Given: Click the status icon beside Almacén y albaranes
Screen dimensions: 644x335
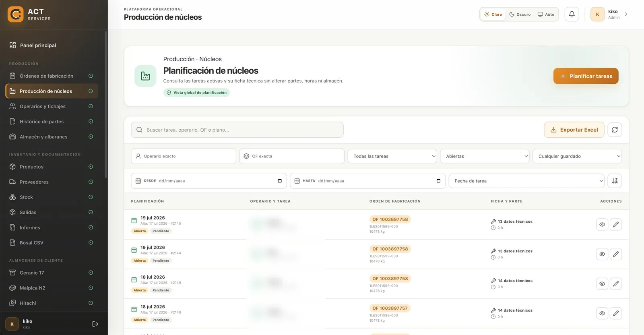Looking at the screenshot, I should point(91,137).
